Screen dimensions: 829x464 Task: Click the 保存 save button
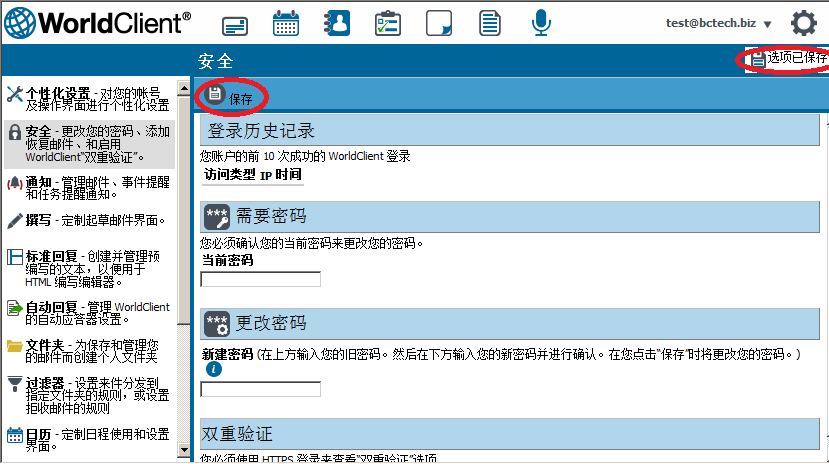point(229,96)
